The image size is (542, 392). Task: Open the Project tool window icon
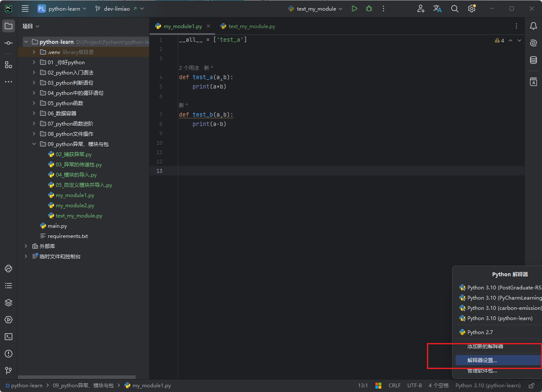pos(9,26)
